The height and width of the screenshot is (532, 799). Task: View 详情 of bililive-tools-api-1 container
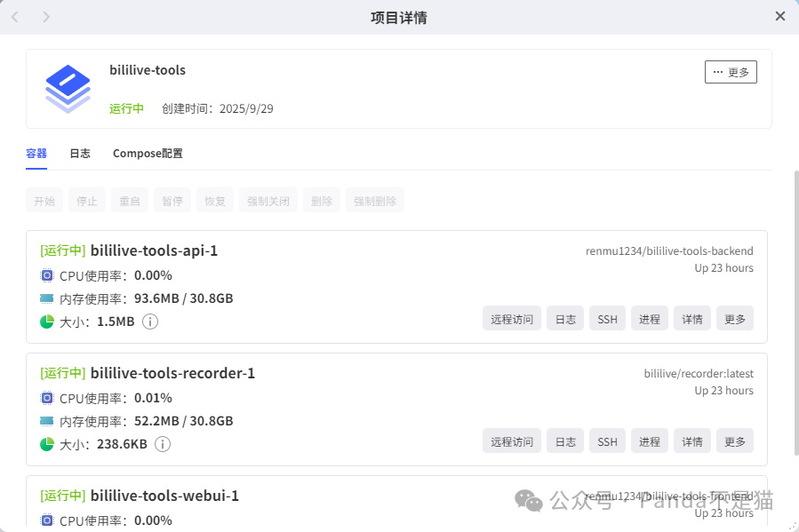692,319
